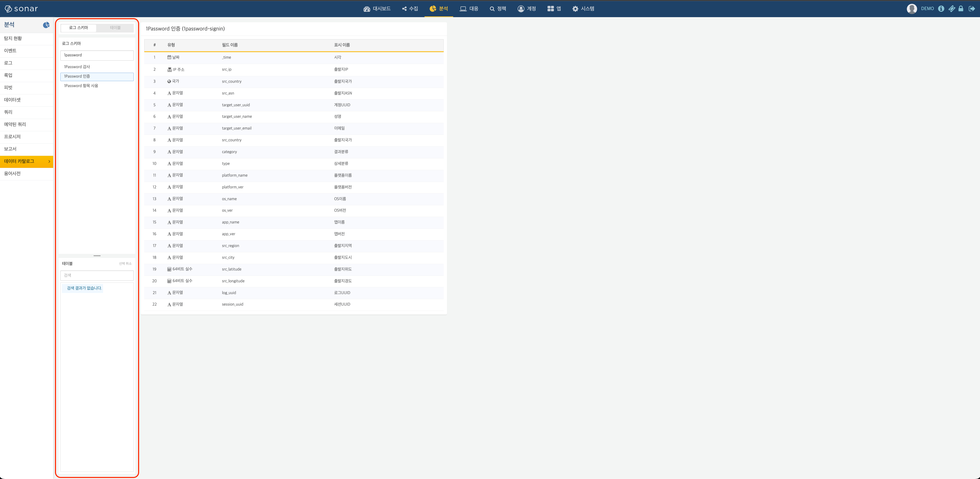This screenshot has width=980, height=479.
Task: Open the 수집 collection menu
Action: point(410,8)
